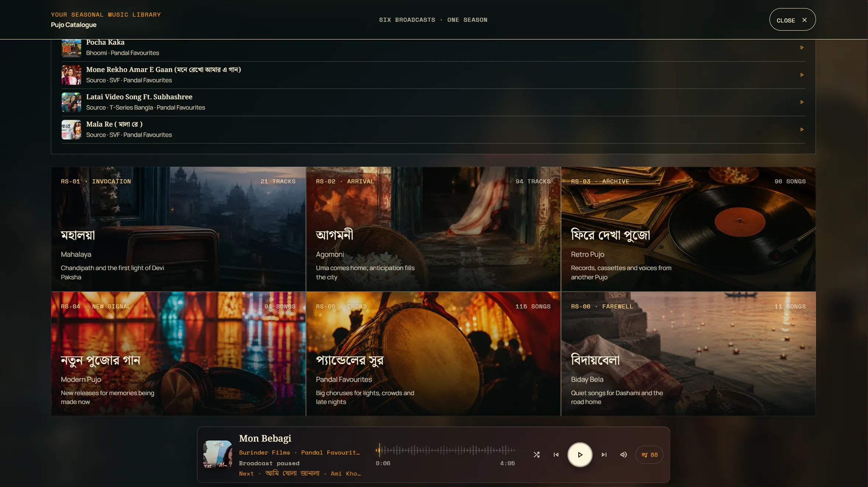
Task: Click 'Big choruses for lights' description
Action: pos(365,398)
